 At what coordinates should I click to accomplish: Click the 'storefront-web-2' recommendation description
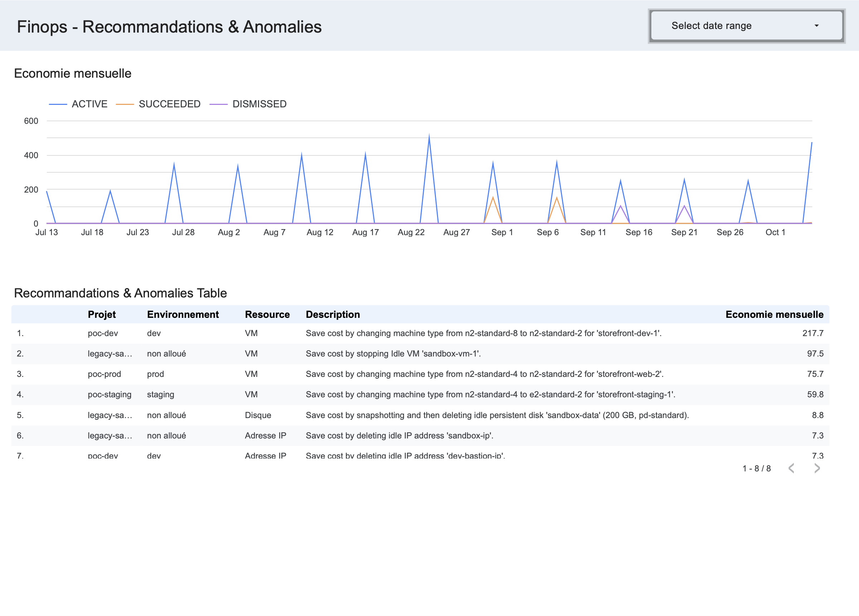484,374
